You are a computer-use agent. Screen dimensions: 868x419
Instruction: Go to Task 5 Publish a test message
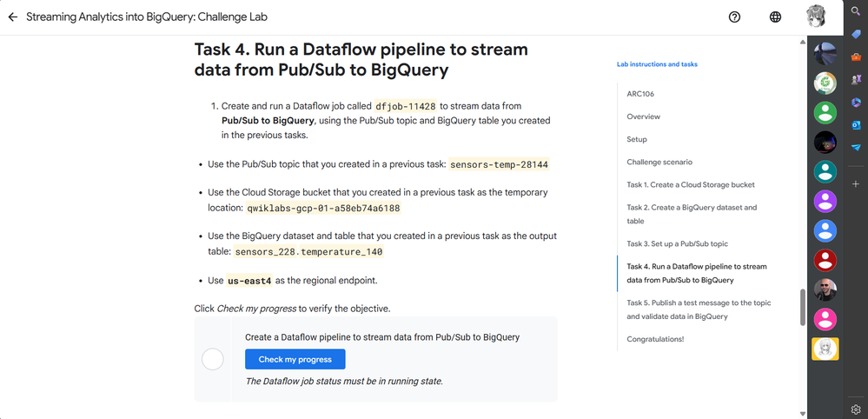pos(699,310)
